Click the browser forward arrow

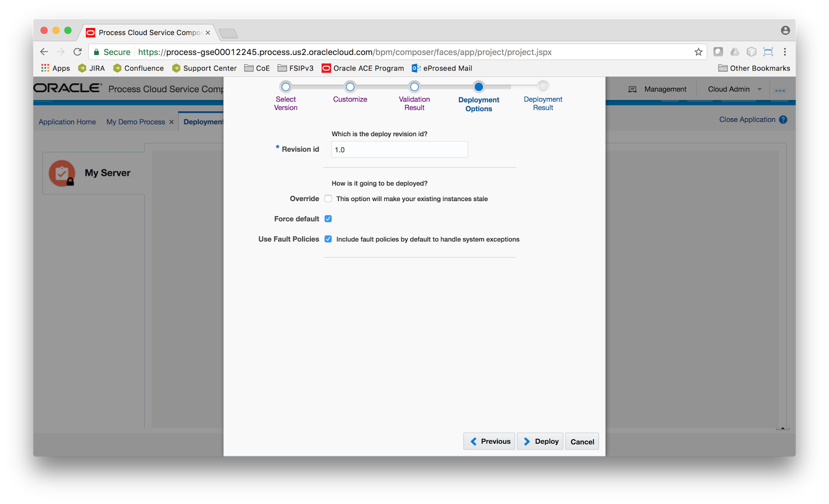[61, 52]
